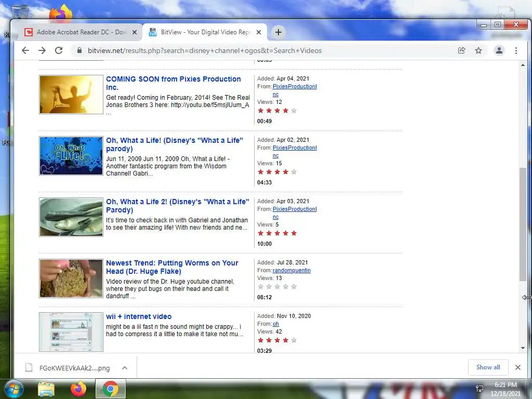532x399 pixels.
Task: Bookmark this page with star icon
Action: coord(478,50)
